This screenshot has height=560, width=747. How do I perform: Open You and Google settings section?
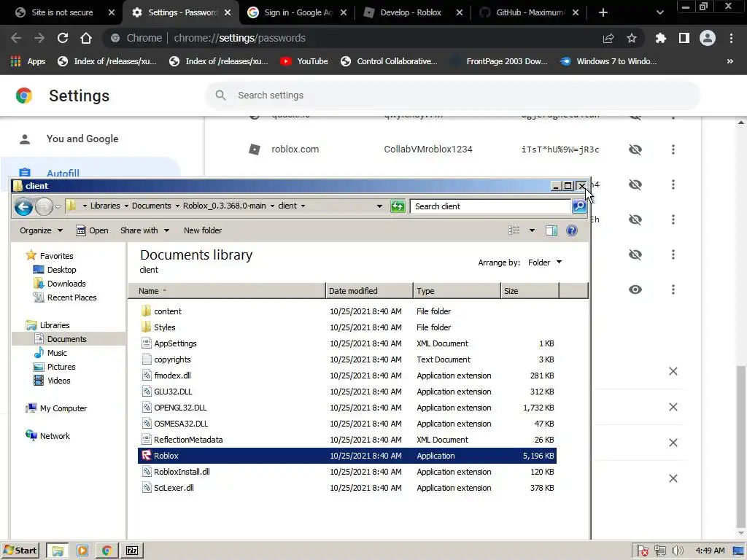pyautogui.click(x=82, y=139)
